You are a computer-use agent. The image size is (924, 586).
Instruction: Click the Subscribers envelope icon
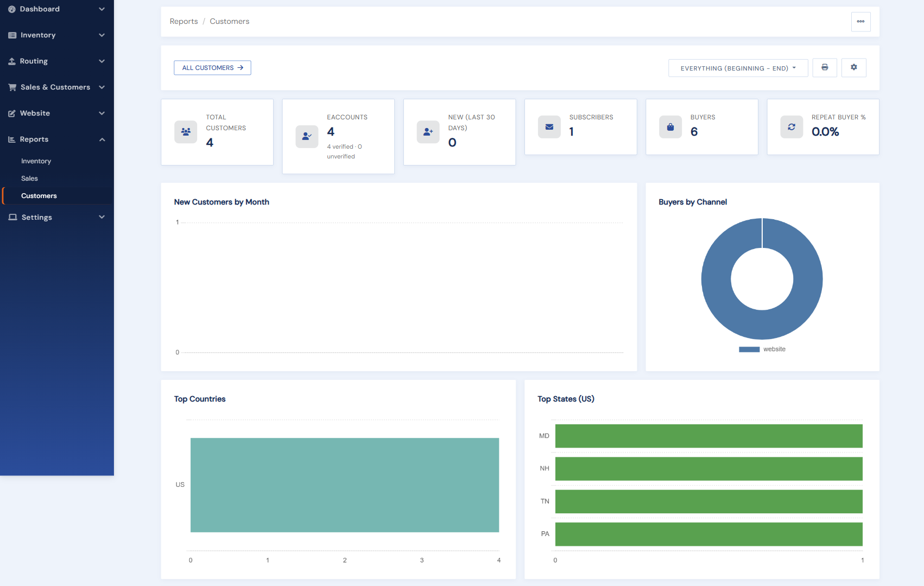point(549,127)
